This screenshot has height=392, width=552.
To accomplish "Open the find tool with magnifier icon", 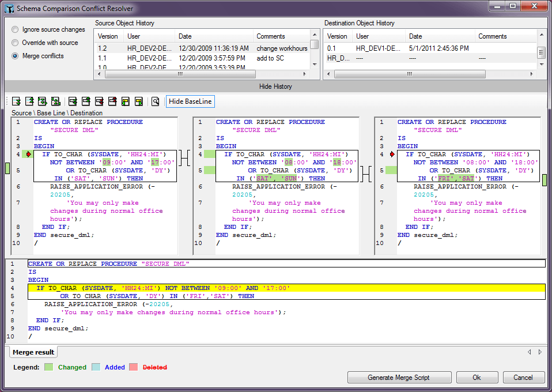I will [x=155, y=101].
